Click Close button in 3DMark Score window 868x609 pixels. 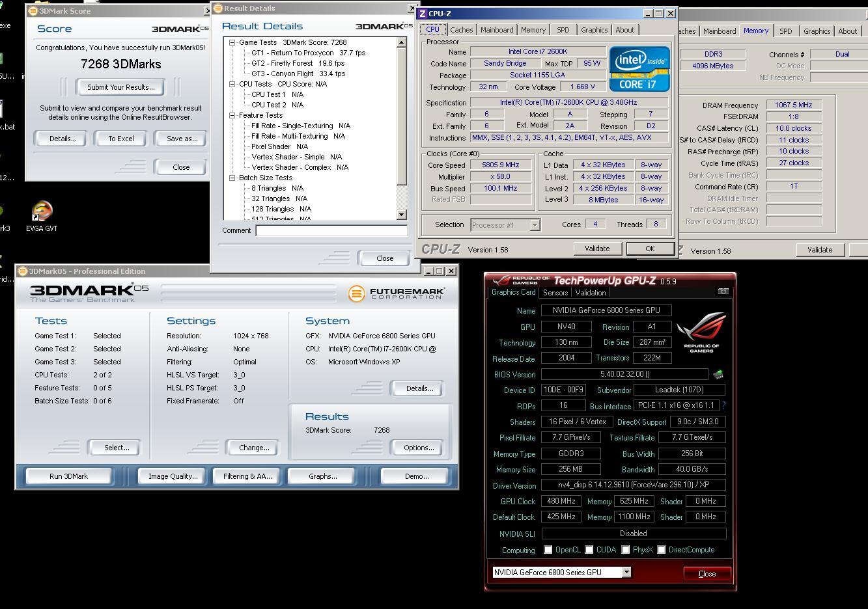point(181,167)
